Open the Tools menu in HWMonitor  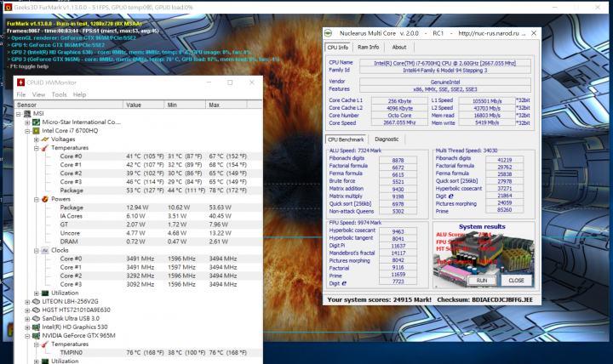coord(59,94)
